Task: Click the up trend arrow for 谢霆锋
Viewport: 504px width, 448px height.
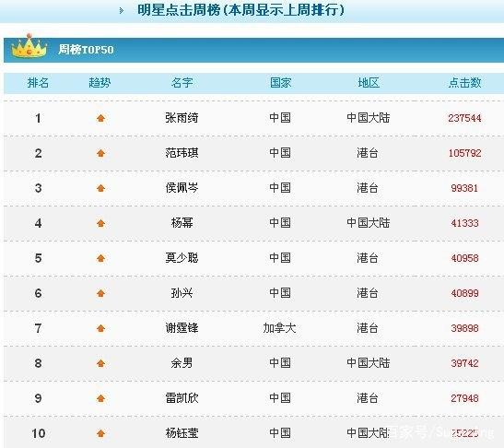Action: tap(101, 328)
